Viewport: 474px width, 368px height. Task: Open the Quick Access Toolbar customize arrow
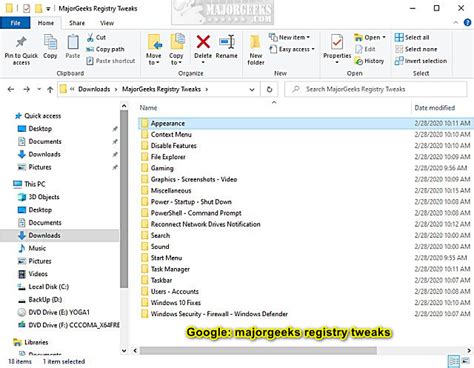[x=48, y=9]
